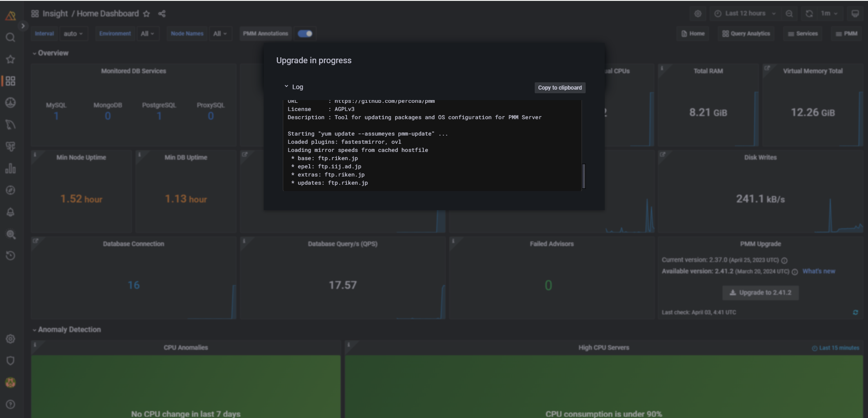Collapse the Overview row
This screenshot has width=868, height=418.
click(x=50, y=53)
